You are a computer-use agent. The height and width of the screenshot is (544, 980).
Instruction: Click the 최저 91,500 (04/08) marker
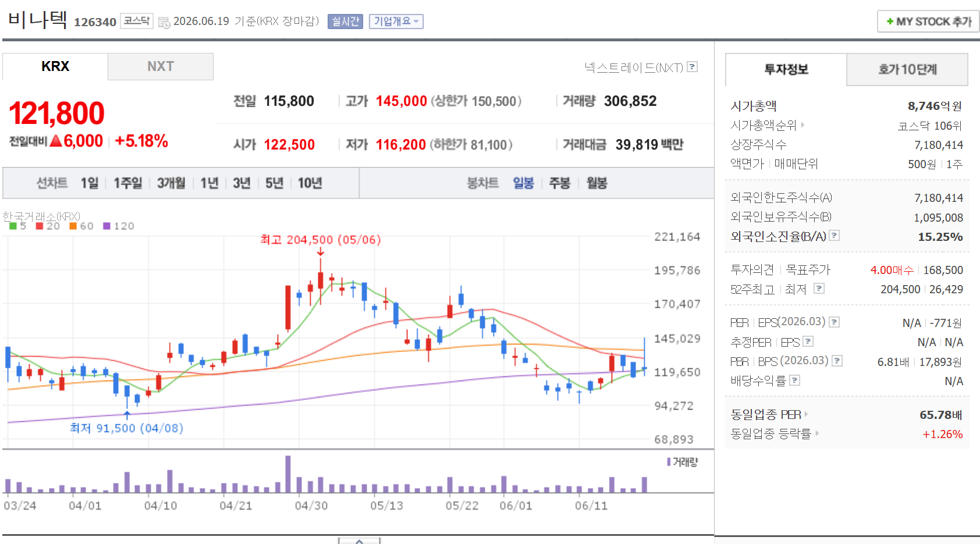pyautogui.click(x=127, y=428)
